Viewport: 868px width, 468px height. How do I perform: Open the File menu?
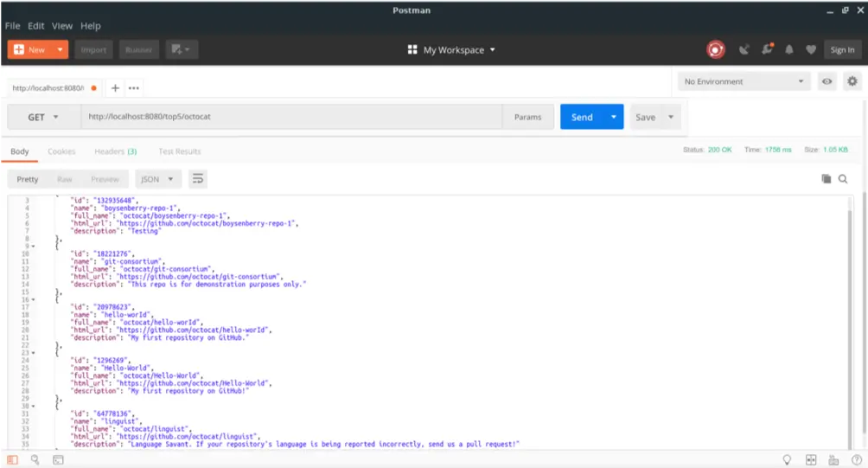tap(12, 26)
